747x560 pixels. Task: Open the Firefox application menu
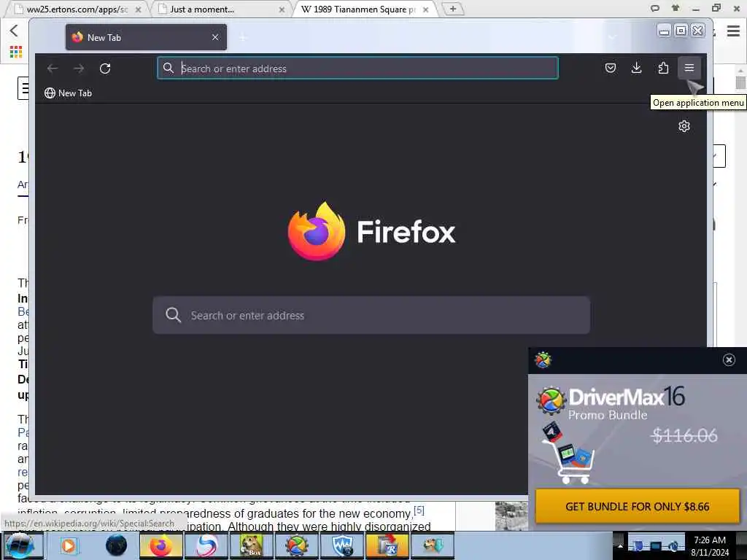(x=689, y=68)
